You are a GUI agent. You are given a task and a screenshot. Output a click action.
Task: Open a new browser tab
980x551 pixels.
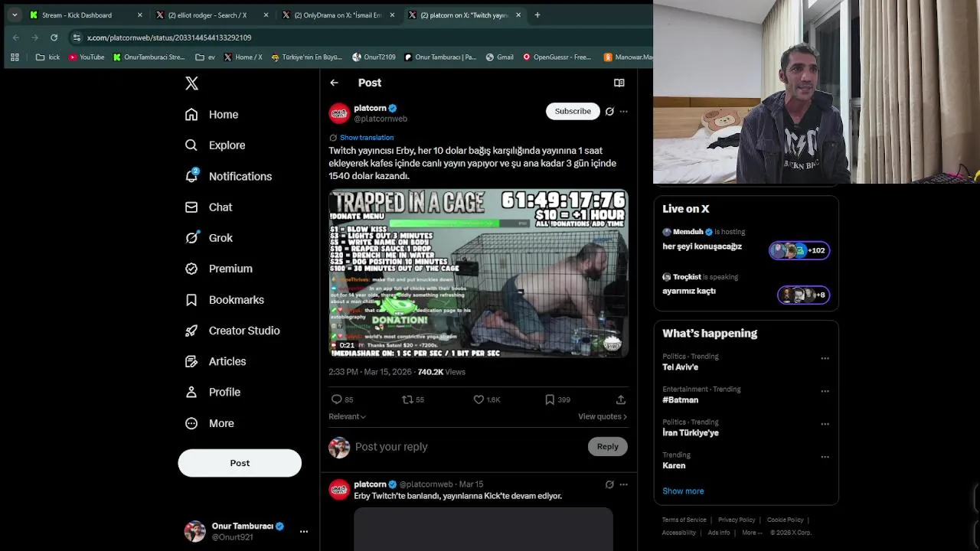click(x=537, y=15)
